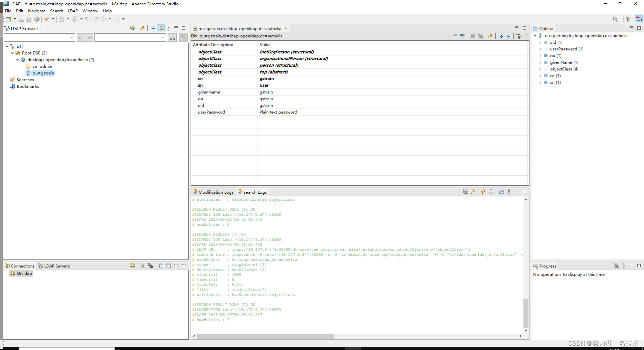Screen dimensions: 644x350
Task: Click the Search Logs horizontal scrollbar thumb
Action: 266,336
